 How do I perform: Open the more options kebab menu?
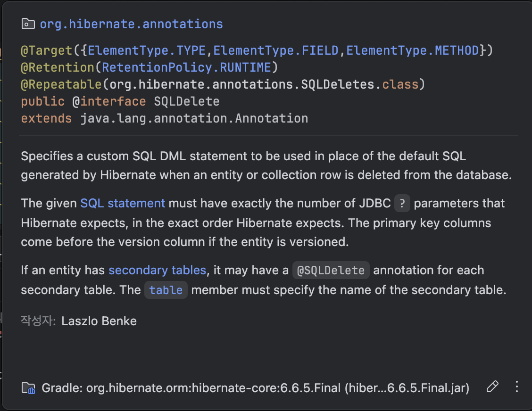(x=517, y=386)
